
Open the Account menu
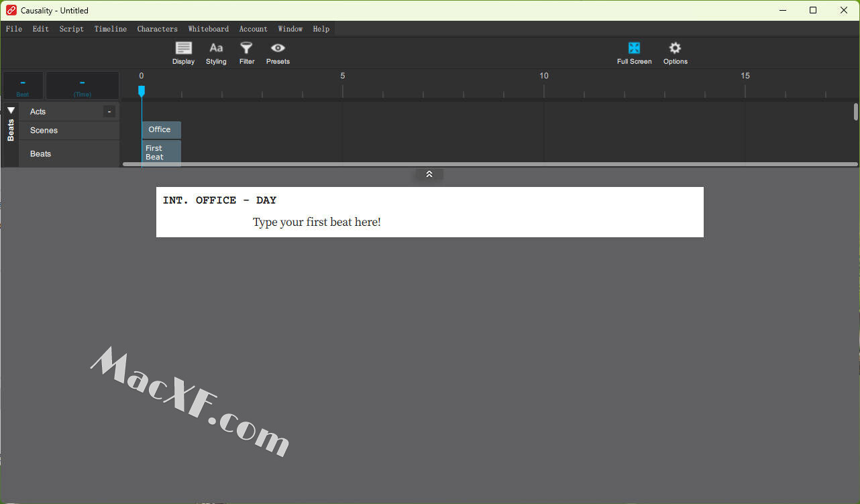[x=254, y=29]
